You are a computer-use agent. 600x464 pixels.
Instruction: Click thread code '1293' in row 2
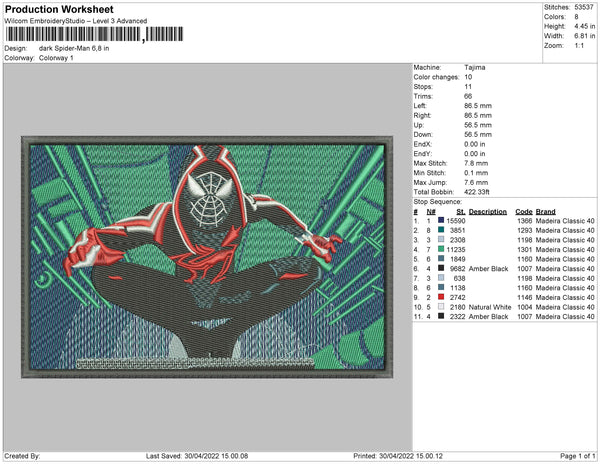coord(525,230)
